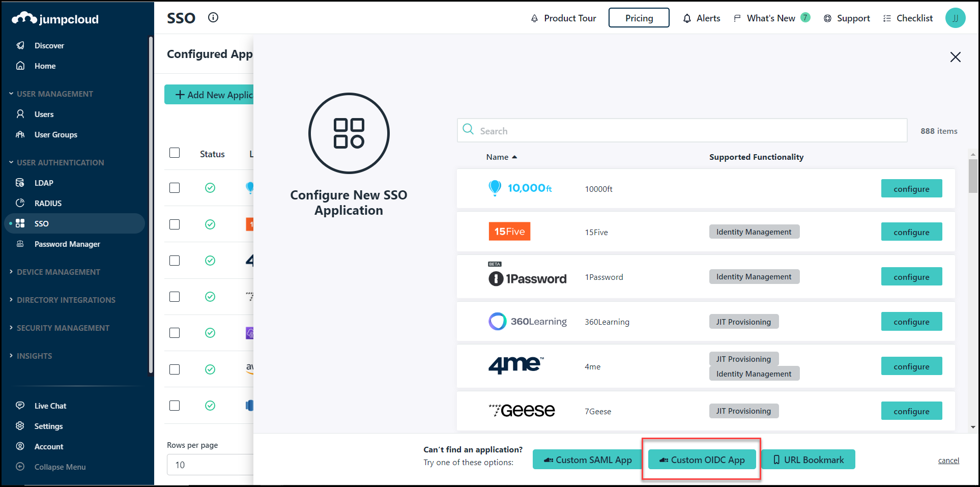The image size is (980, 487).
Task: Open the Discover section in sidebar
Action: 49,45
